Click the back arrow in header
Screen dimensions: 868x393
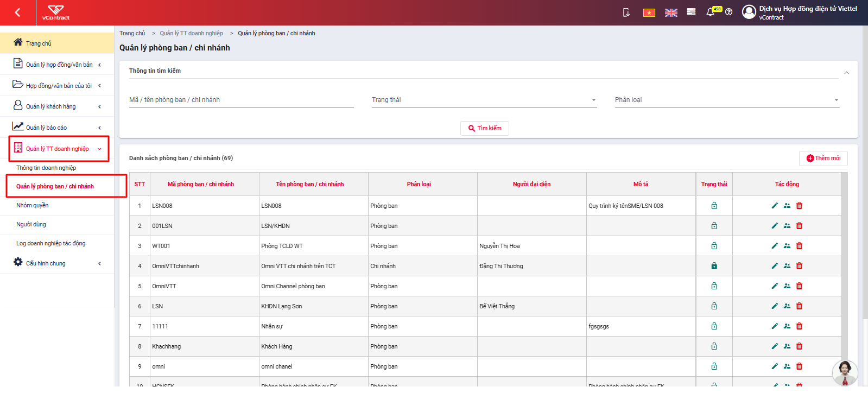(18, 12)
